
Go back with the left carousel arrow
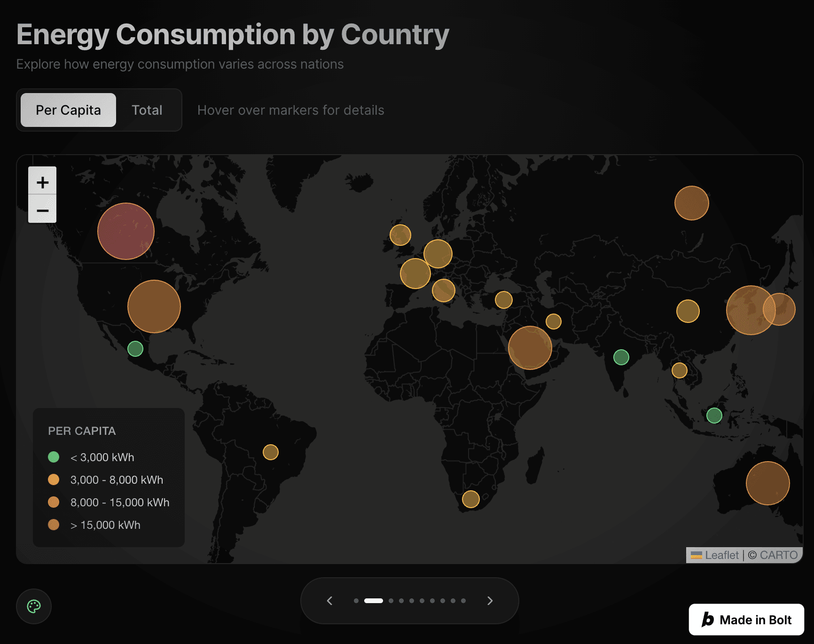[329, 600]
